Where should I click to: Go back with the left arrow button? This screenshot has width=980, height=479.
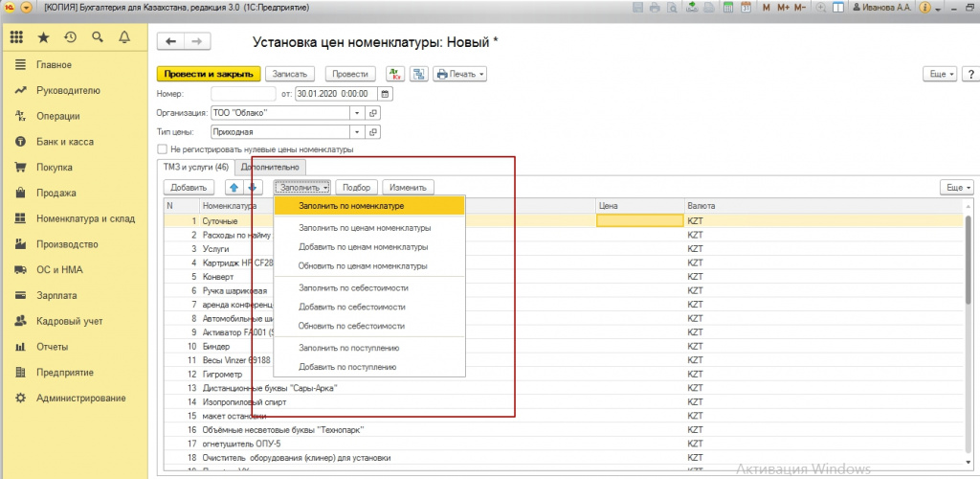pyautogui.click(x=170, y=42)
